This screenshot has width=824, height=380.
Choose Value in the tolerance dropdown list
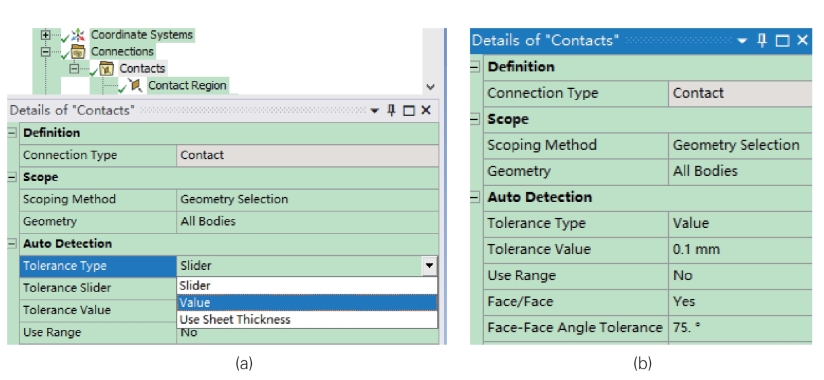(307, 303)
